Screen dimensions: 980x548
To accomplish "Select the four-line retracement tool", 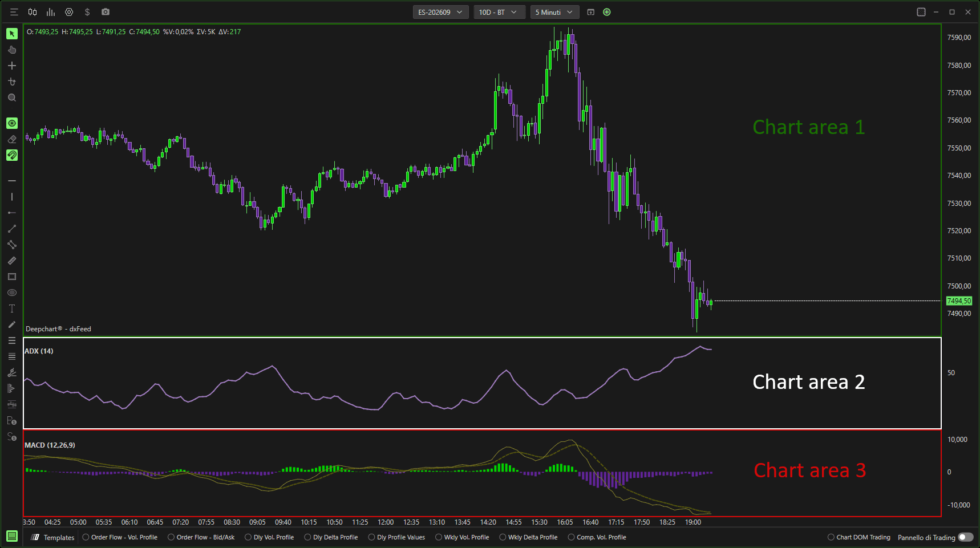I will [x=12, y=356].
